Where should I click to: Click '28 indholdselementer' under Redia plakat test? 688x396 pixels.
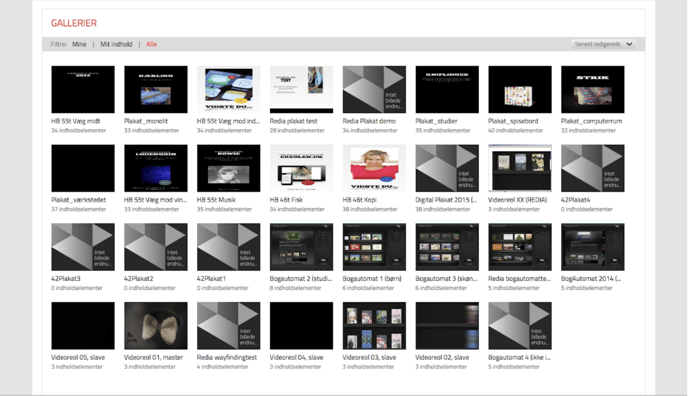tap(297, 131)
